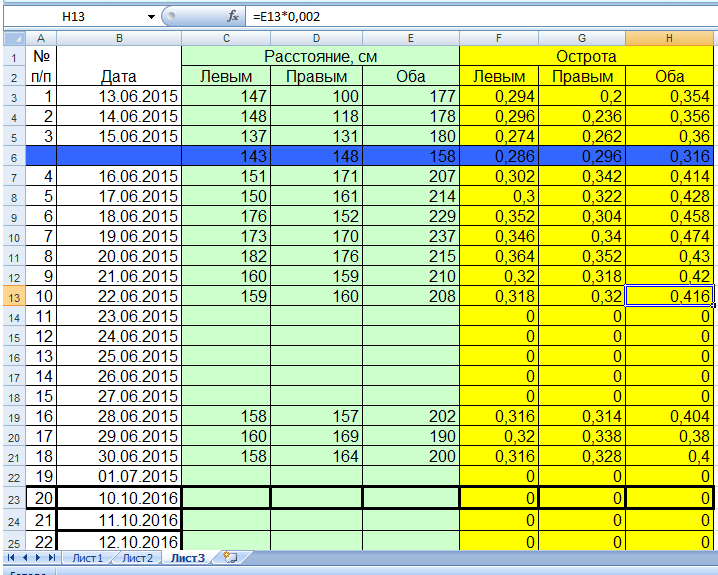Screen dimensions: 718x575
Task: Click the Расстояние, см header cell
Action: tap(320, 56)
